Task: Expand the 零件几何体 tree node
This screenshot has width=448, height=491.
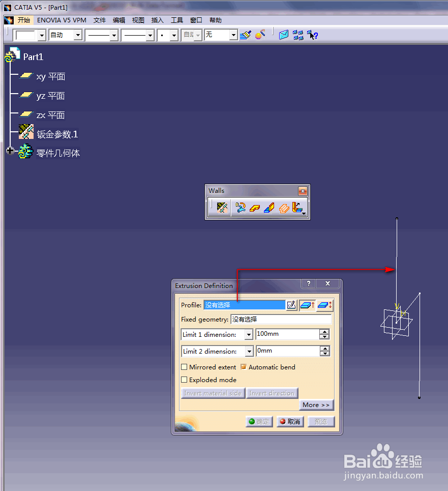Action: (x=10, y=151)
